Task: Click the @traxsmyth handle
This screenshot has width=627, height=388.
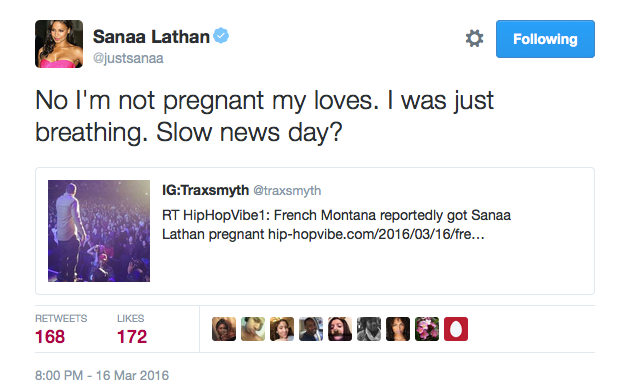Action: [287, 191]
